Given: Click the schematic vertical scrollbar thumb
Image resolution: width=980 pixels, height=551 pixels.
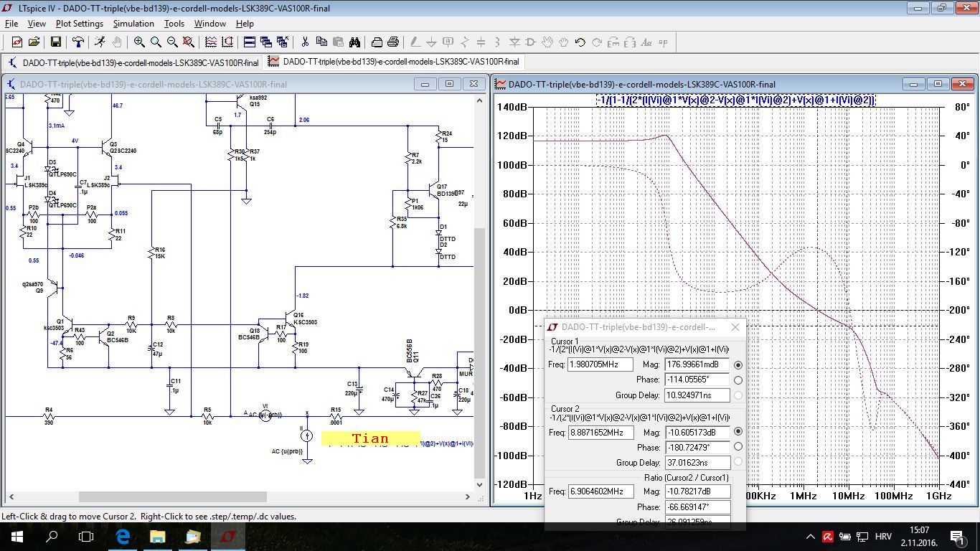Looking at the screenshot, I should pyautogui.click(x=479, y=354).
